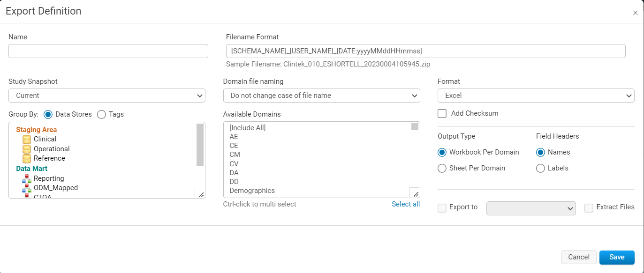Click the ODM_Mapped data mart icon
The width and height of the screenshot is (644, 273).
(x=27, y=188)
